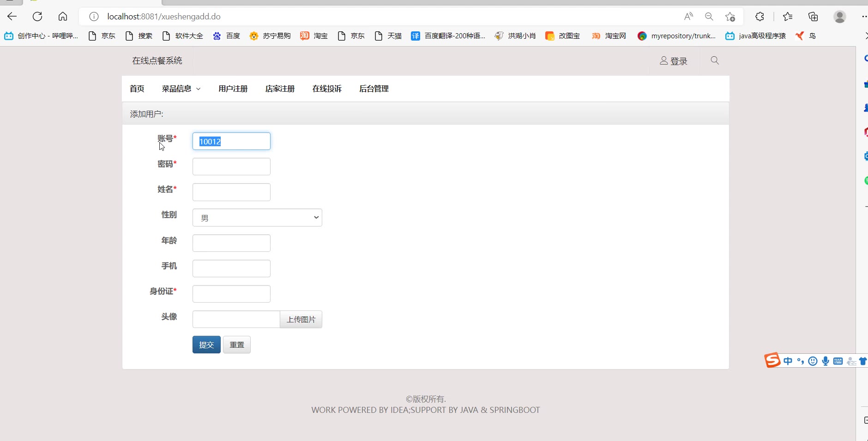Open the 百度 bookmark
The width and height of the screenshot is (868, 441).
tap(226, 36)
